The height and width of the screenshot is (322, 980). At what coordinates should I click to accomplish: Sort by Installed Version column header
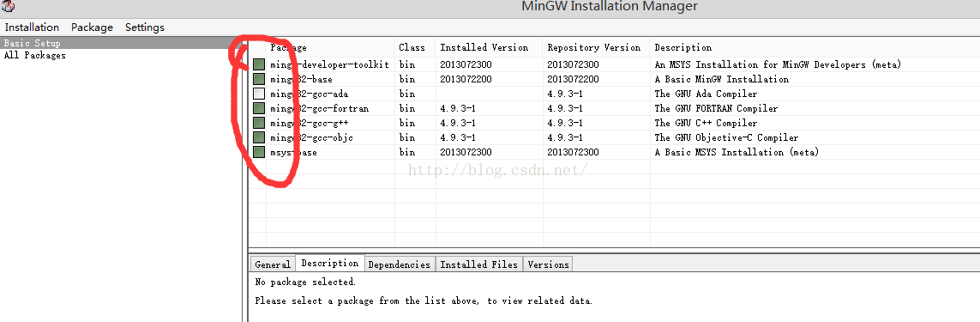tap(490, 47)
